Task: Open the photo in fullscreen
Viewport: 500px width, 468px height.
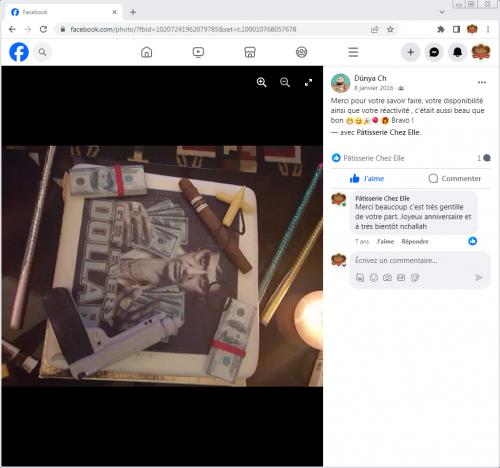Action: click(x=309, y=82)
